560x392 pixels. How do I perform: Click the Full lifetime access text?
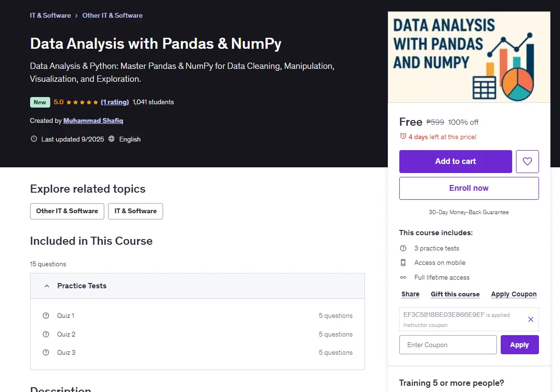pos(442,277)
